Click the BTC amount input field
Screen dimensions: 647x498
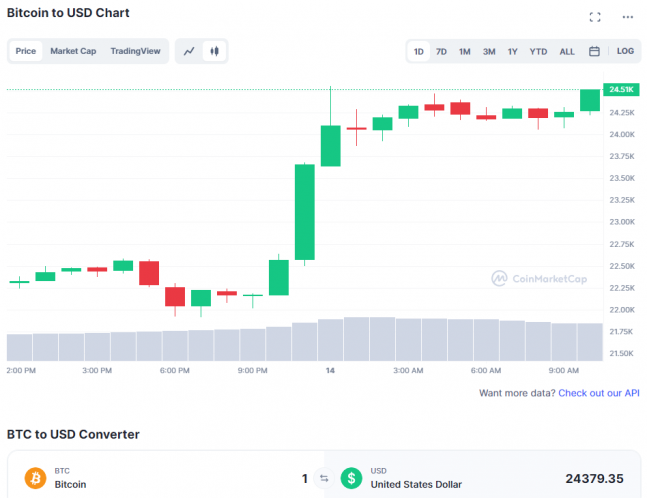(x=250, y=478)
